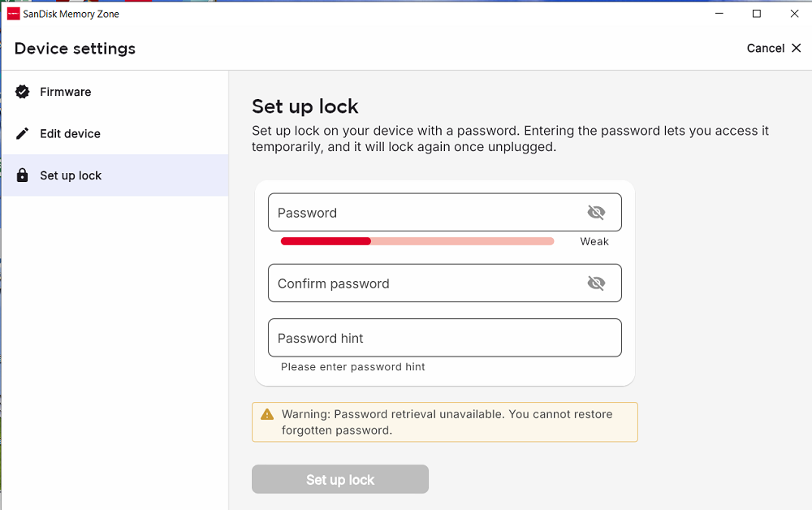Click the Edit device pencil icon

coord(22,133)
